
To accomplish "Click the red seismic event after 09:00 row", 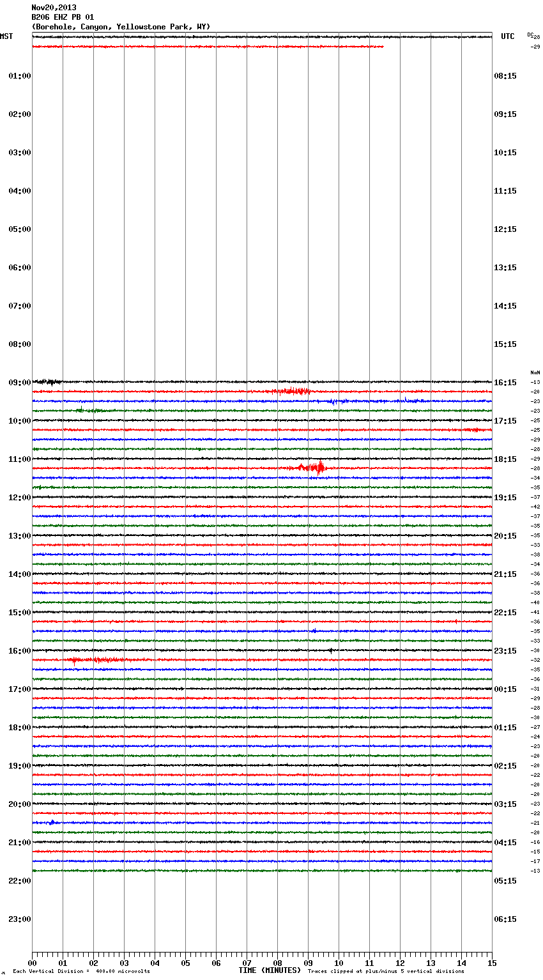I will (293, 391).
